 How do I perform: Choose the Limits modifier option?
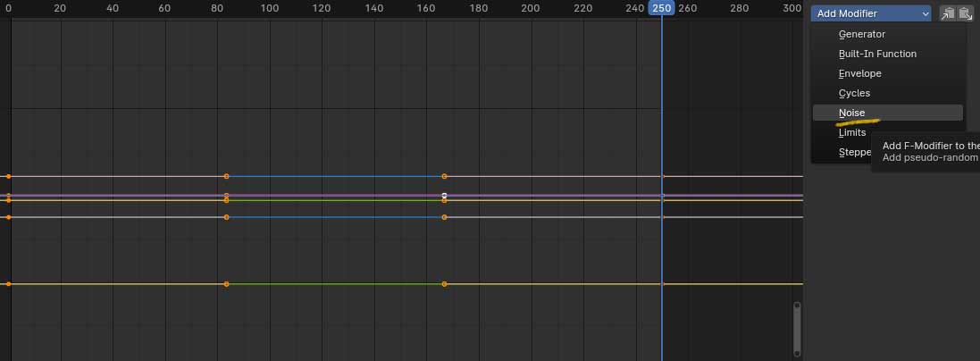coord(852,132)
